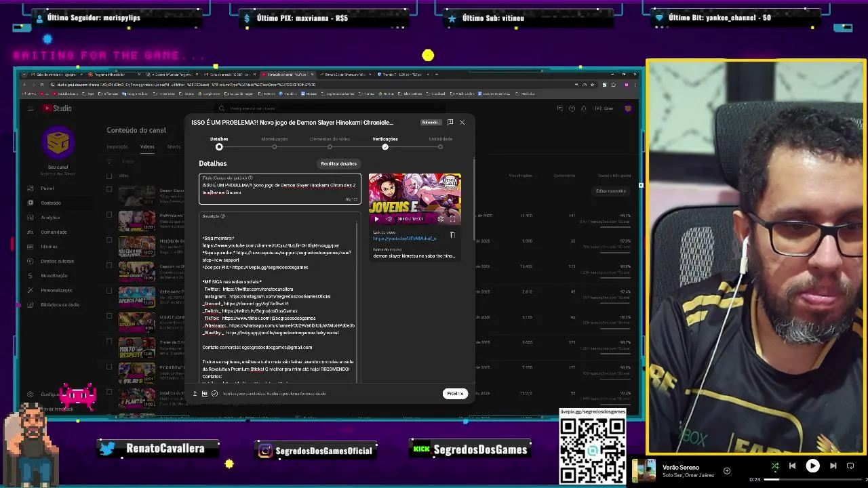Open Biblioteca de áudio in the sidebar
Image resolution: width=868 pixels, height=488 pixels.
pyautogui.click(x=60, y=305)
